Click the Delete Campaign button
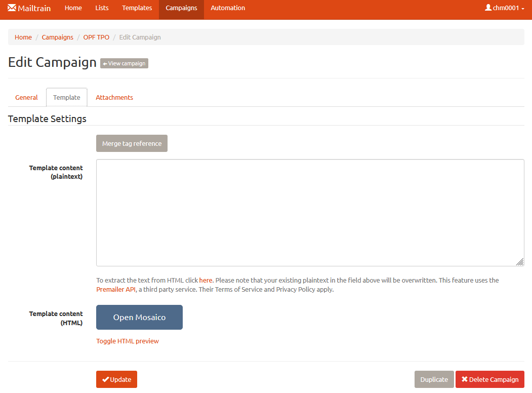This screenshot has height=393, width=532. pos(490,379)
